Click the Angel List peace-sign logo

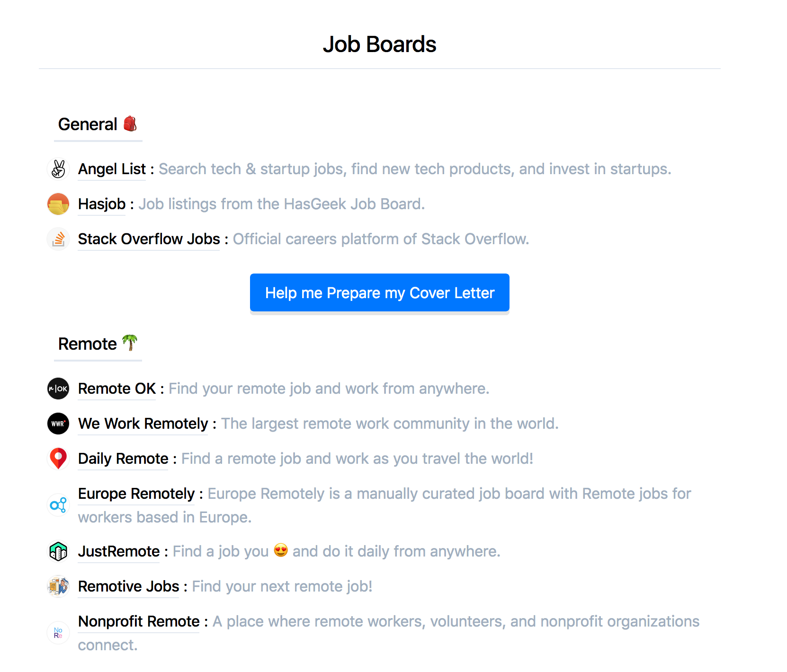(58, 169)
